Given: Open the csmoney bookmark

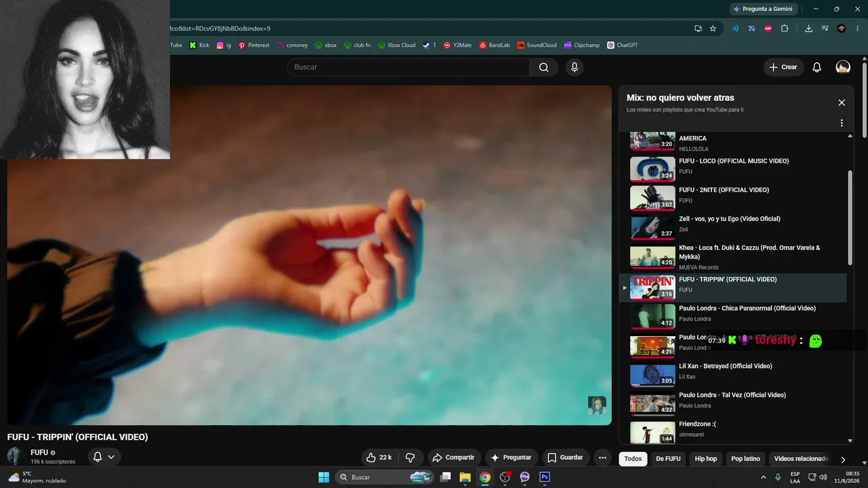Looking at the screenshot, I should click(292, 45).
